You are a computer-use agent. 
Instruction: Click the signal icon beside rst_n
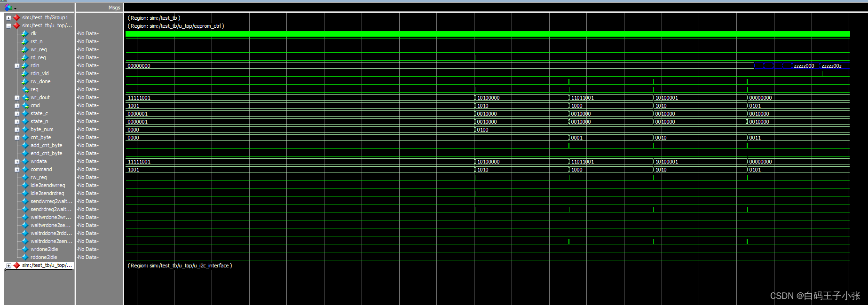[24, 41]
